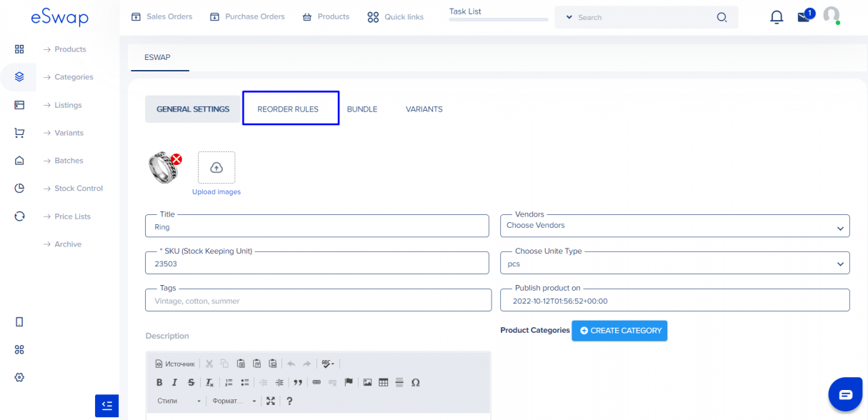Toggle strikethrough formatting in the editor
The width and height of the screenshot is (868, 420).
coord(191,382)
